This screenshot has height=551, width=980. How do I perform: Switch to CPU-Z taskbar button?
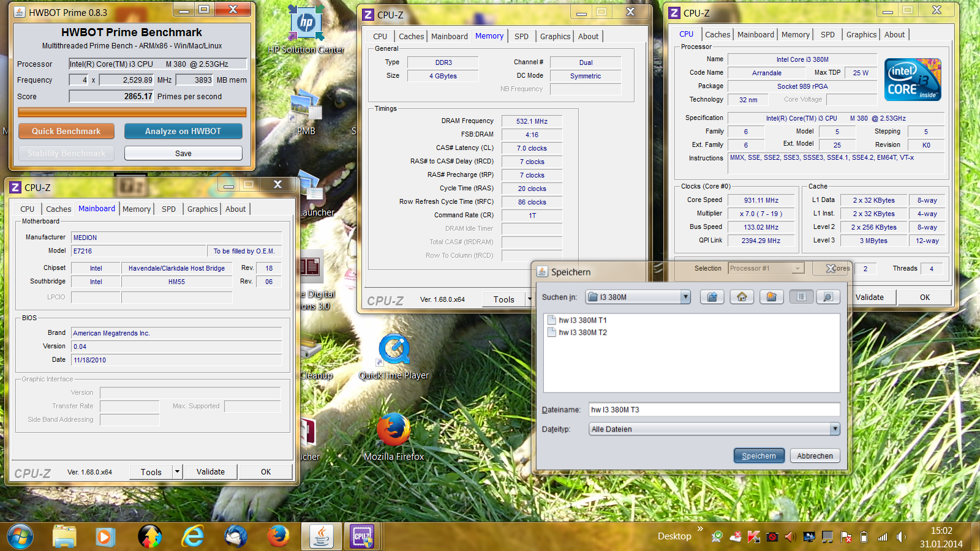[362, 537]
